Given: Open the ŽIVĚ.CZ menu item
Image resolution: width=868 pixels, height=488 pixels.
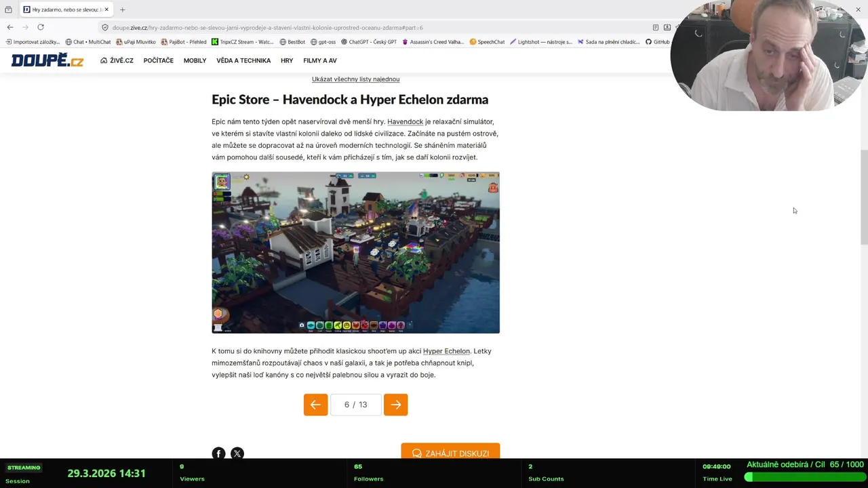Looking at the screenshot, I should 117,60.
